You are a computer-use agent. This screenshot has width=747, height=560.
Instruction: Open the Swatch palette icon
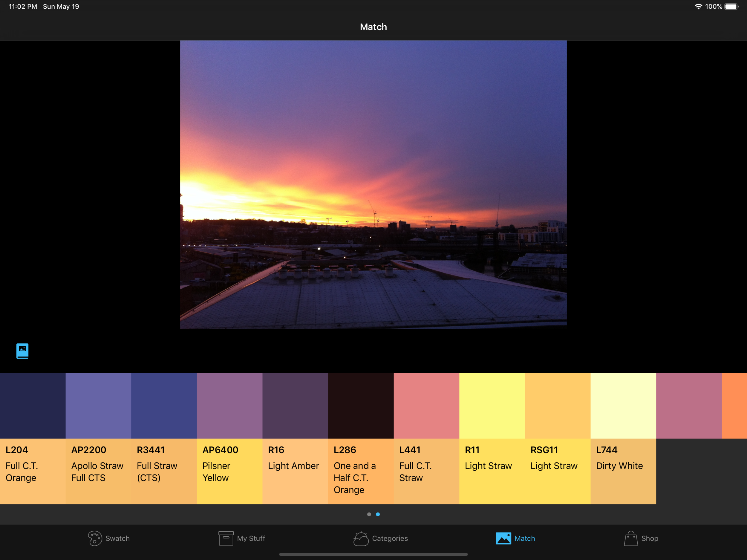(95, 538)
